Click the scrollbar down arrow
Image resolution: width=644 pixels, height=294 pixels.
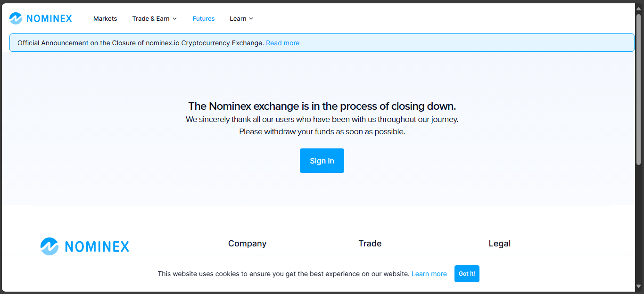tap(639, 286)
